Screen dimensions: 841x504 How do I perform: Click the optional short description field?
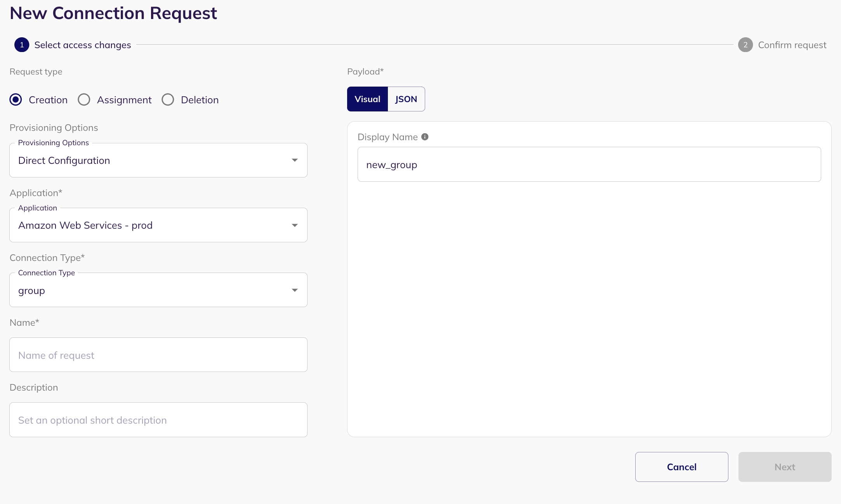158,420
